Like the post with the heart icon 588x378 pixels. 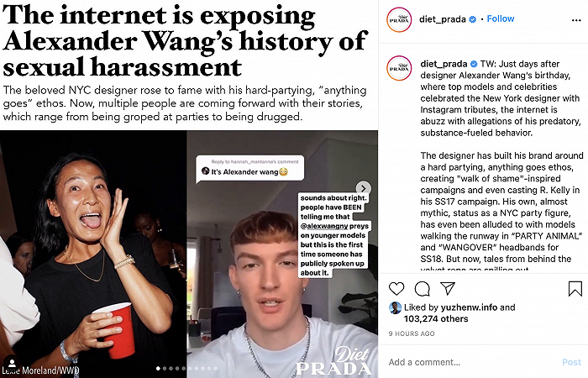tap(396, 288)
